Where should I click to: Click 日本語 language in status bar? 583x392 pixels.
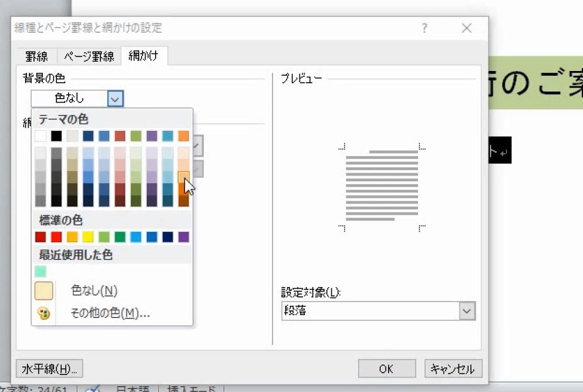tap(132, 389)
